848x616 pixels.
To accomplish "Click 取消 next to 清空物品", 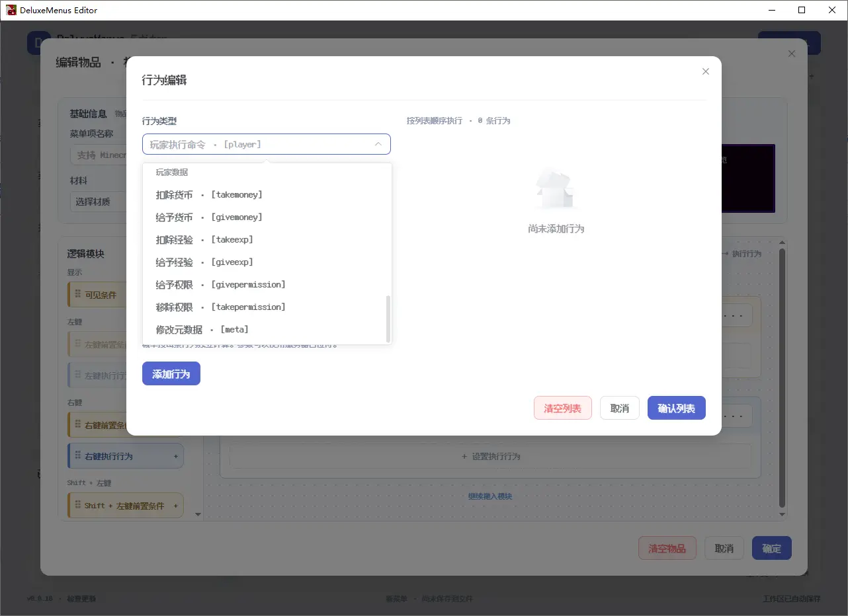I will coord(724,549).
